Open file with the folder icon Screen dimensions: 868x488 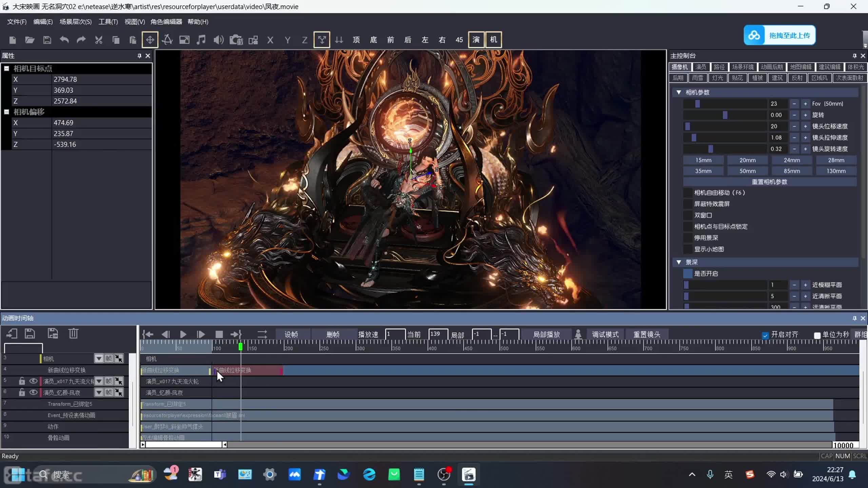tap(30, 40)
